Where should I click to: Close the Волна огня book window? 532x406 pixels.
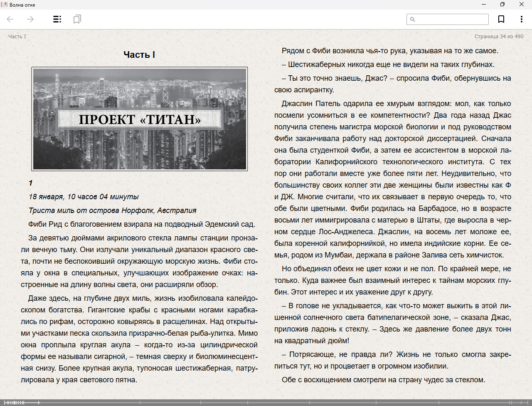pyautogui.click(x=522, y=5)
